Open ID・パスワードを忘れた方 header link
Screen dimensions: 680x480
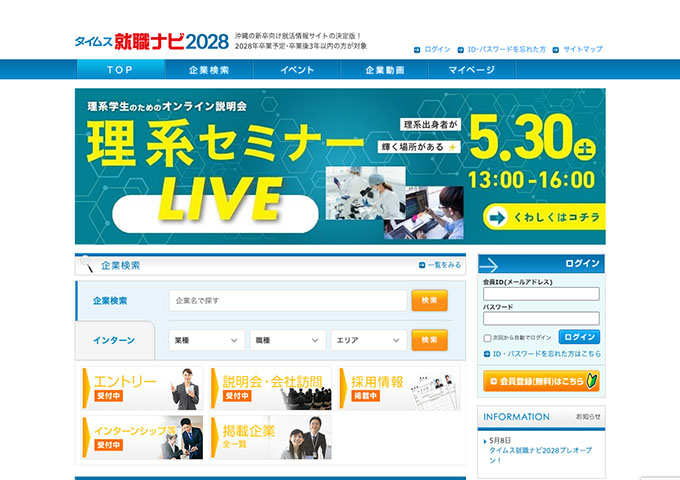pos(507,49)
